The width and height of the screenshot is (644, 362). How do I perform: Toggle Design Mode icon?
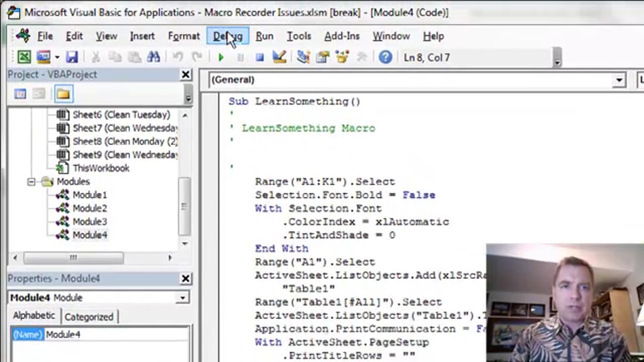[279, 57]
